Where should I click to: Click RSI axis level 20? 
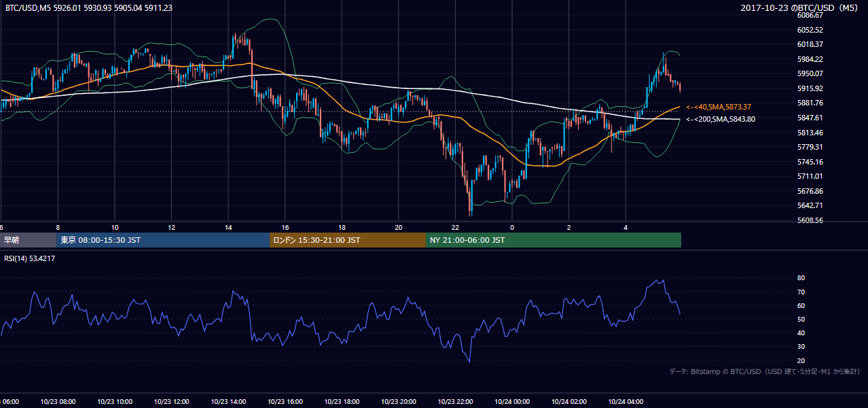(801, 360)
